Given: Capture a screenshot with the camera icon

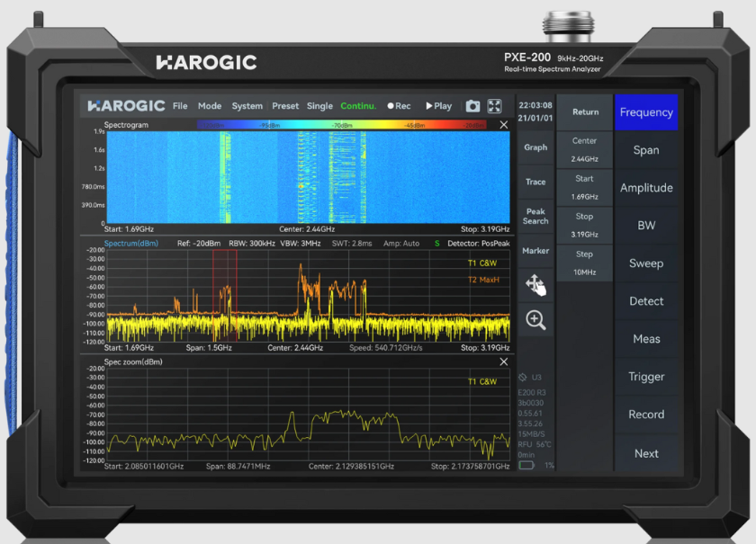Looking at the screenshot, I should [x=472, y=106].
